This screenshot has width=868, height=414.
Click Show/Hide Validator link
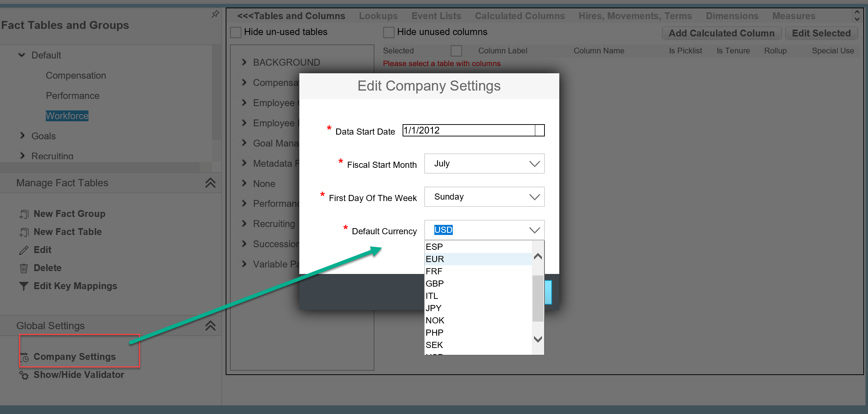click(78, 375)
